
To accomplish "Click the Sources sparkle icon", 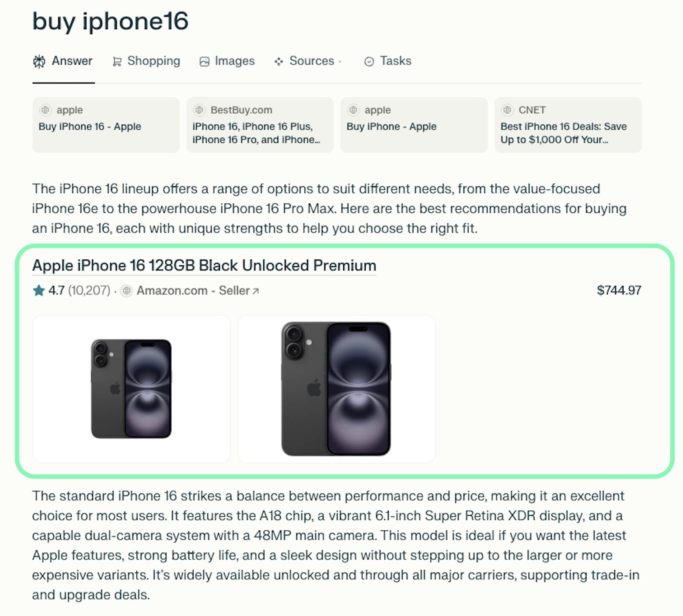I will 279,62.
